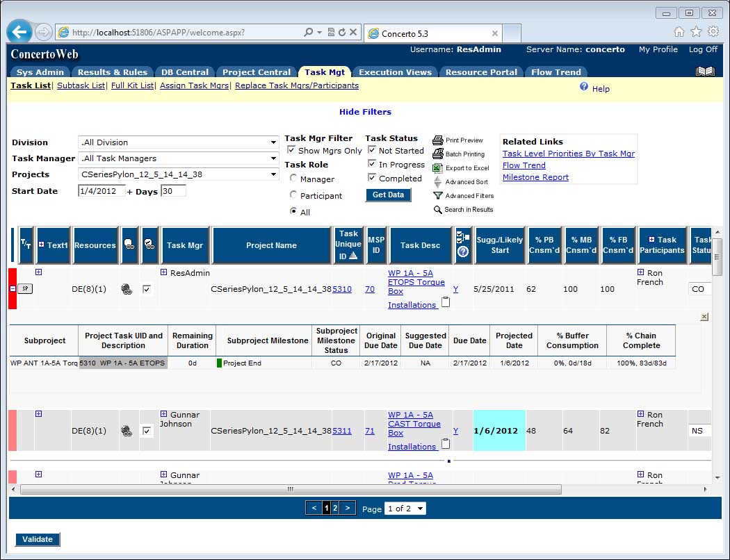Switch to the Project Central tab

257,72
